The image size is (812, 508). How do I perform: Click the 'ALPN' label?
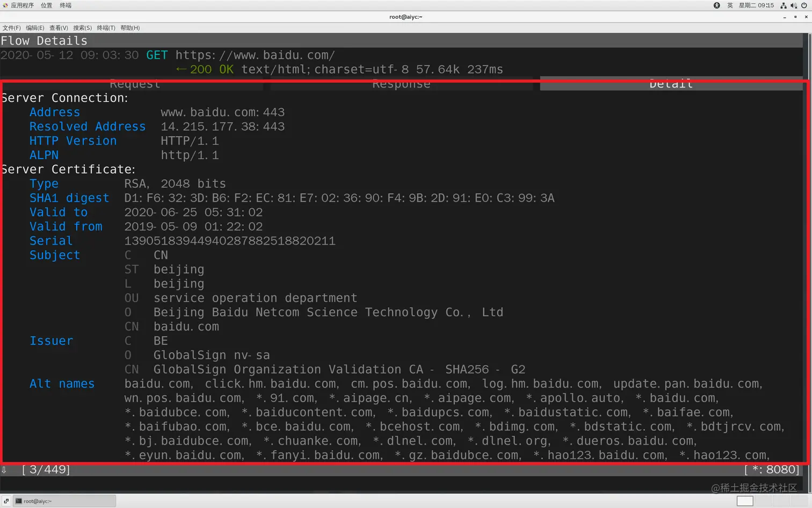coord(44,155)
